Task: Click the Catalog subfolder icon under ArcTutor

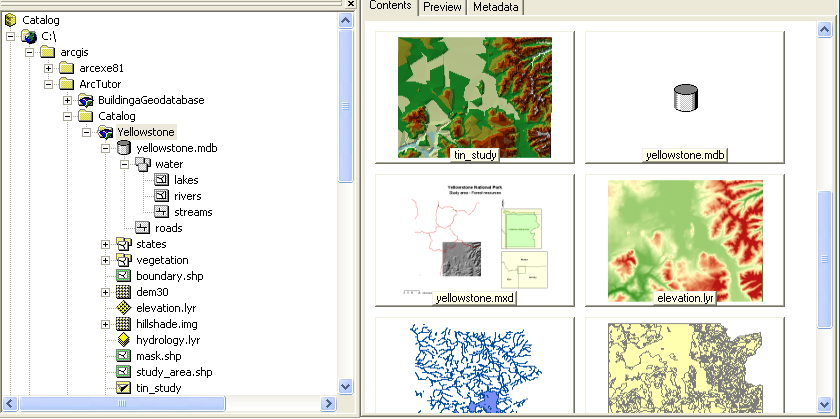Action: 86,116
